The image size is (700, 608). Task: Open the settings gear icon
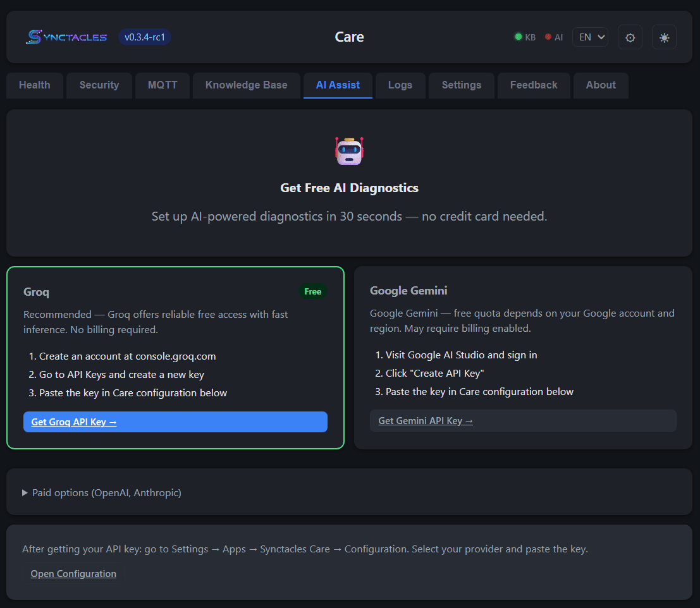point(630,37)
